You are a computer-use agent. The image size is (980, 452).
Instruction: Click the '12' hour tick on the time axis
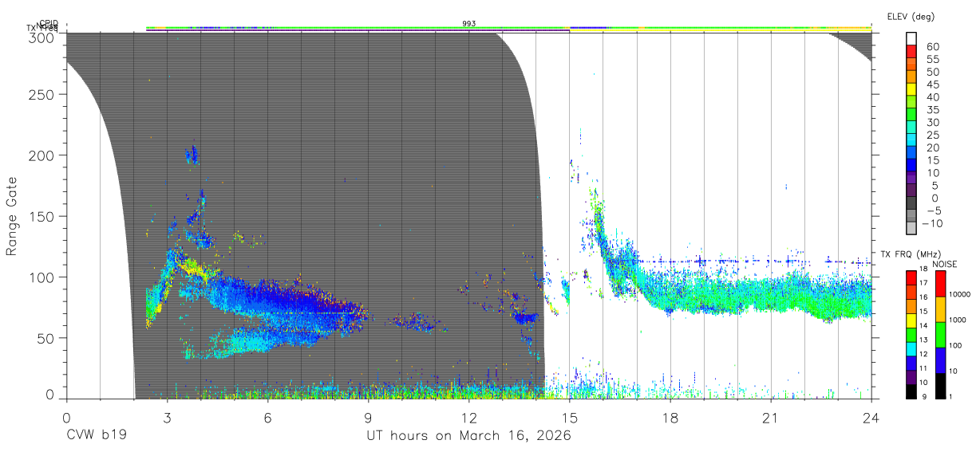tap(469, 417)
